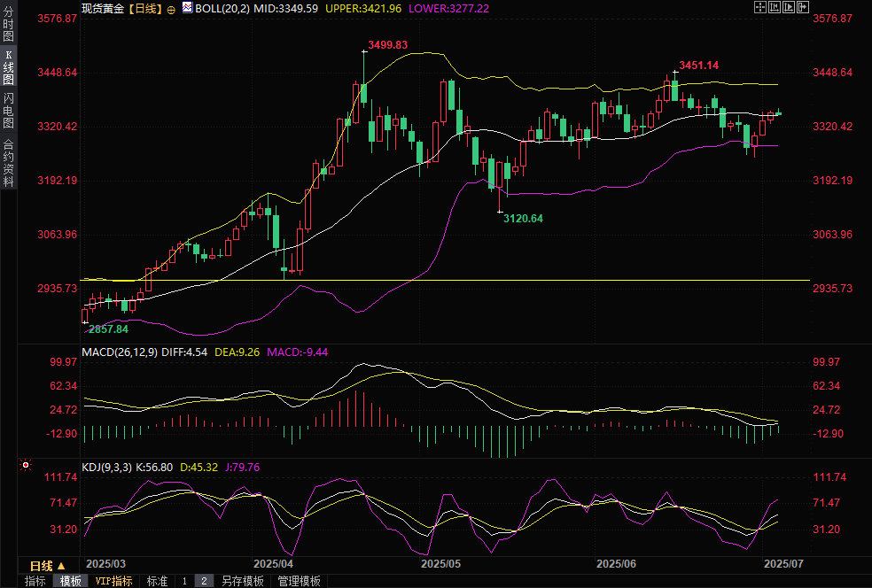The width and height of the screenshot is (872, 588).
Task: Open the 指标 tab at the bottom
Action: click(x=35, y=581)
